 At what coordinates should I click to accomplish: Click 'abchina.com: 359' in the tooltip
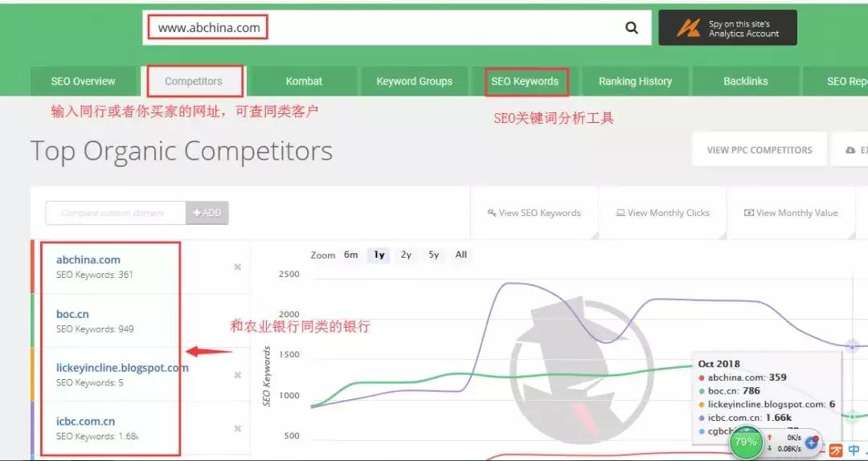coord(747,377)
